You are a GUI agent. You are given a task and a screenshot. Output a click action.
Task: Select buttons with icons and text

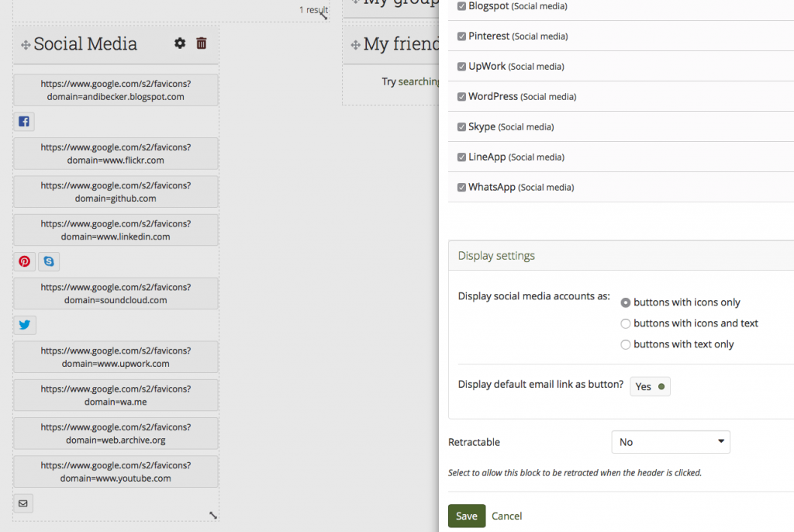click(626, 323)
